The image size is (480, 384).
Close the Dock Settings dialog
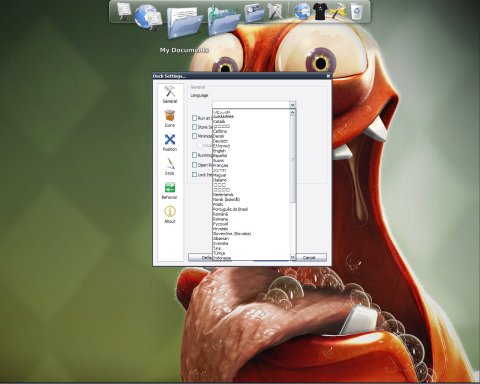coord(328,76)
